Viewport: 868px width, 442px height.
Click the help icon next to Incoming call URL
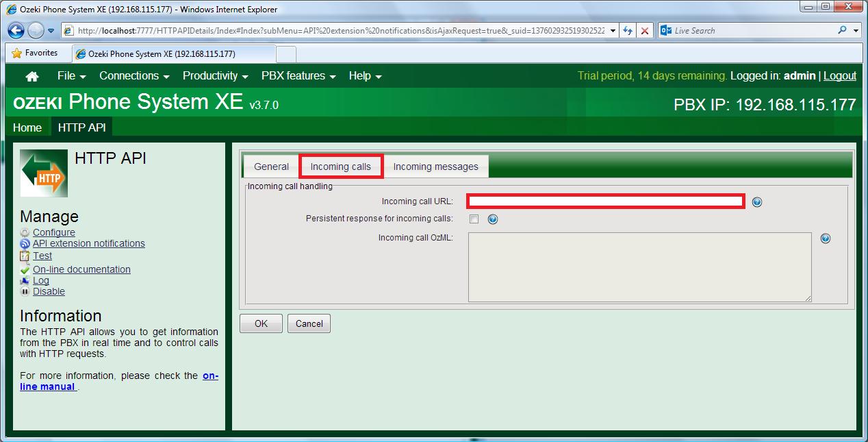click(756, 201)
